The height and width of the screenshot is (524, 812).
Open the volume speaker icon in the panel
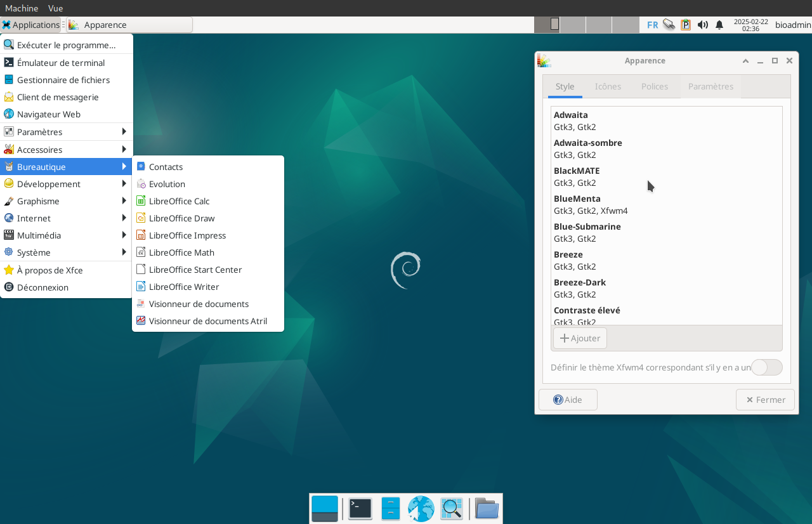coord(702,25)
